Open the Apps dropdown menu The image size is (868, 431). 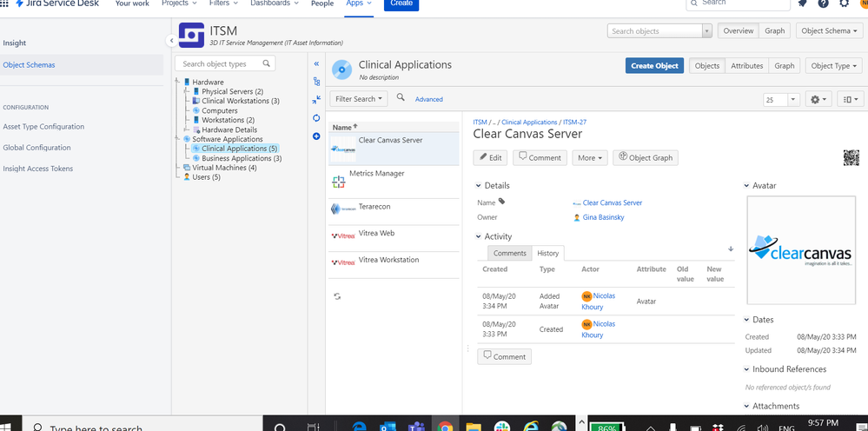(359, 3)
